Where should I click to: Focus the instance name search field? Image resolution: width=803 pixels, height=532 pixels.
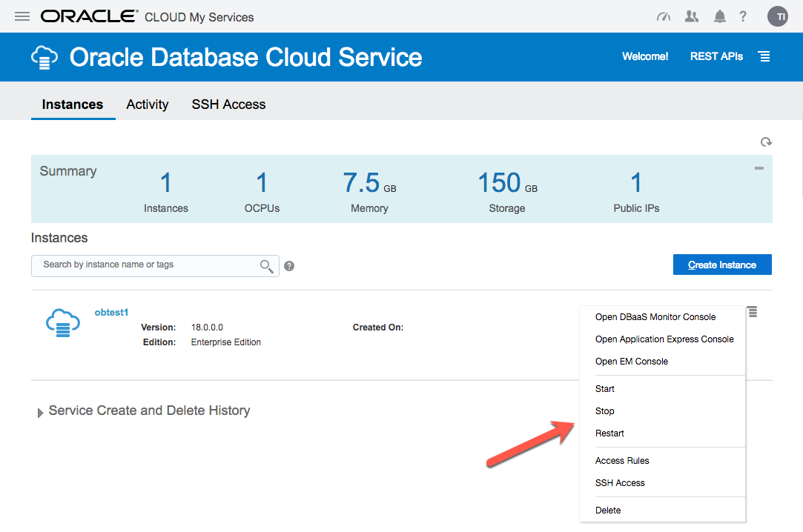click(x=155, y=266)
